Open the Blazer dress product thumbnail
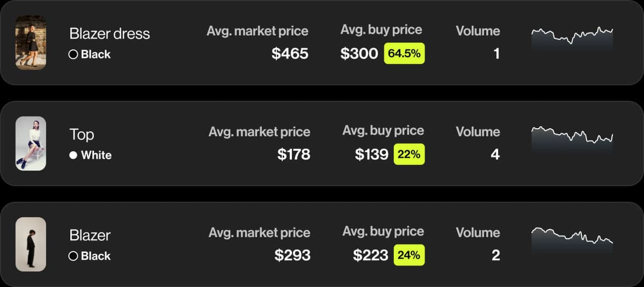 tap(31, 42)
